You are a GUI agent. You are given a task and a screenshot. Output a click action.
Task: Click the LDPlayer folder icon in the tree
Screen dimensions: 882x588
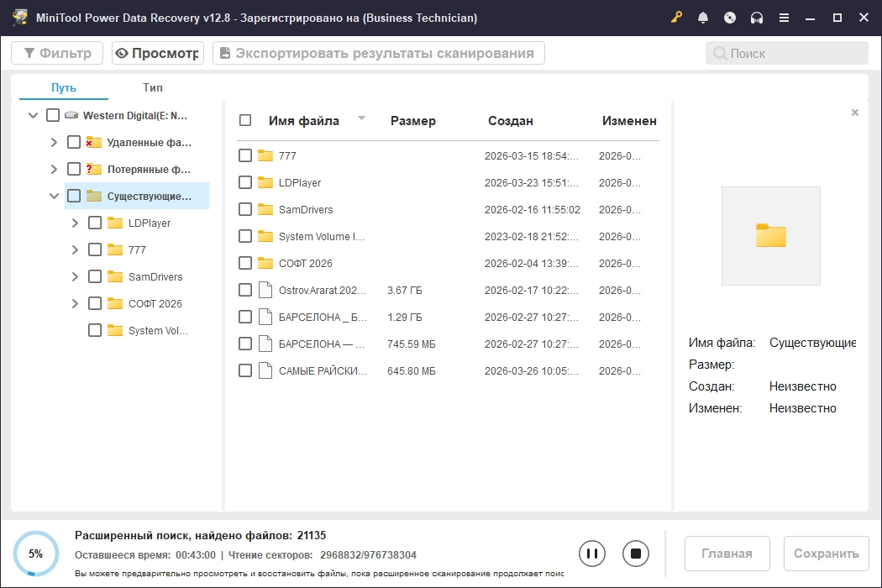coord(115,223)
